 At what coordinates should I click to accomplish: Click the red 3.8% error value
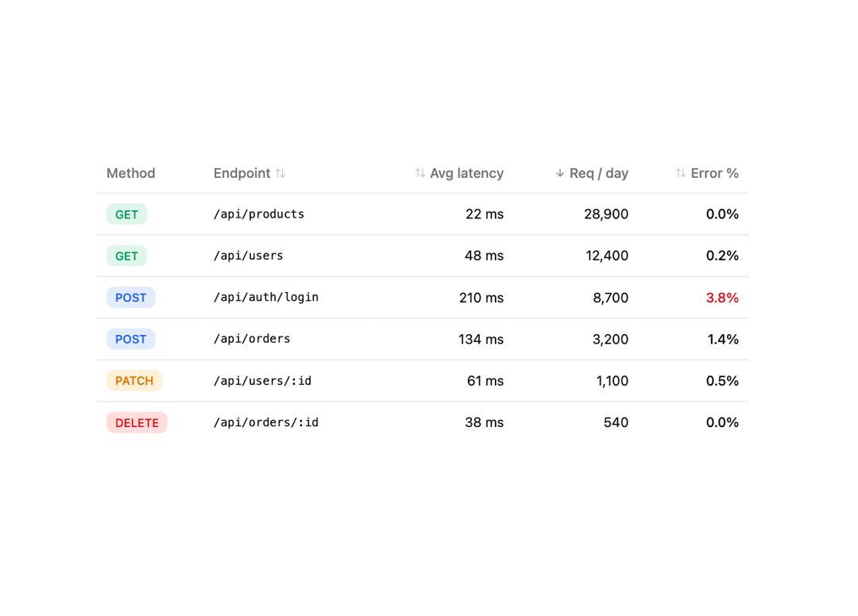[722, 298]
